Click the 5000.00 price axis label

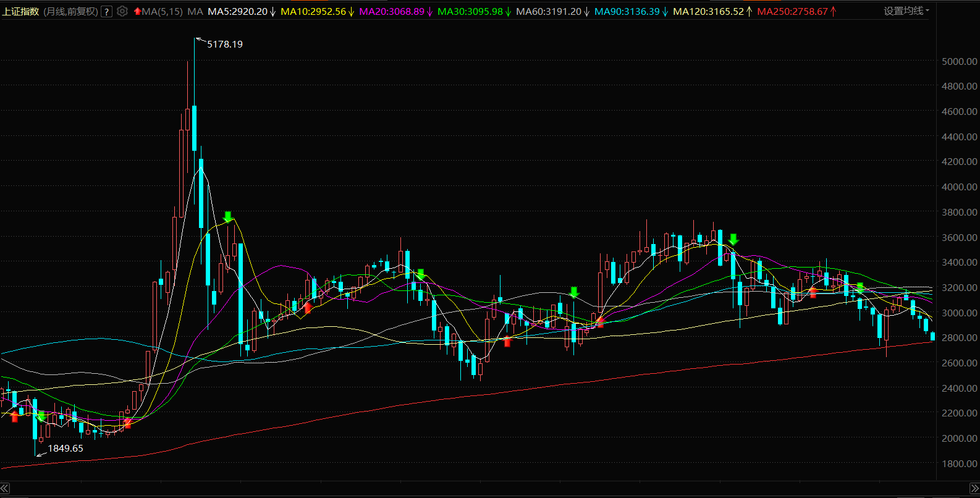coord(960,61)
